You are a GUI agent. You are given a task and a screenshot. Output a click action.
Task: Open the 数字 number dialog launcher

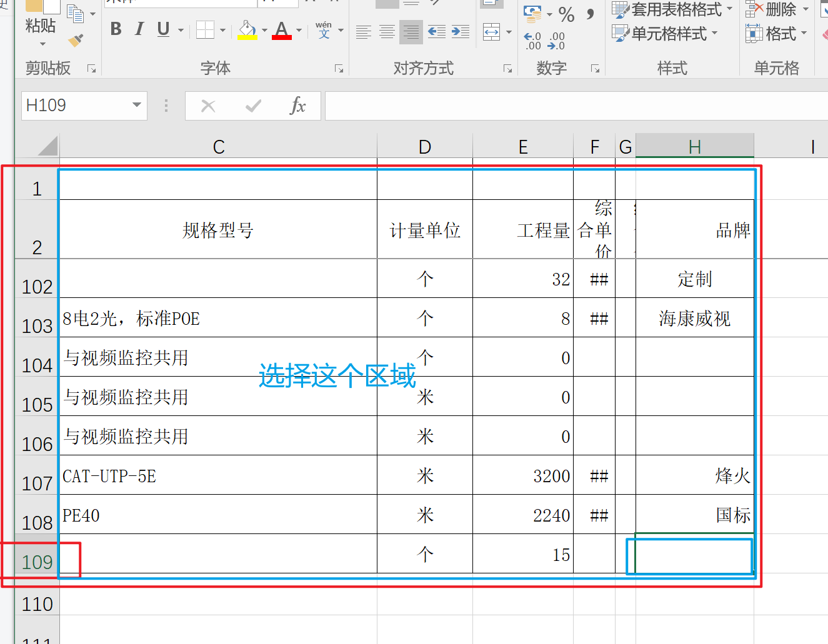click(596, 69)
